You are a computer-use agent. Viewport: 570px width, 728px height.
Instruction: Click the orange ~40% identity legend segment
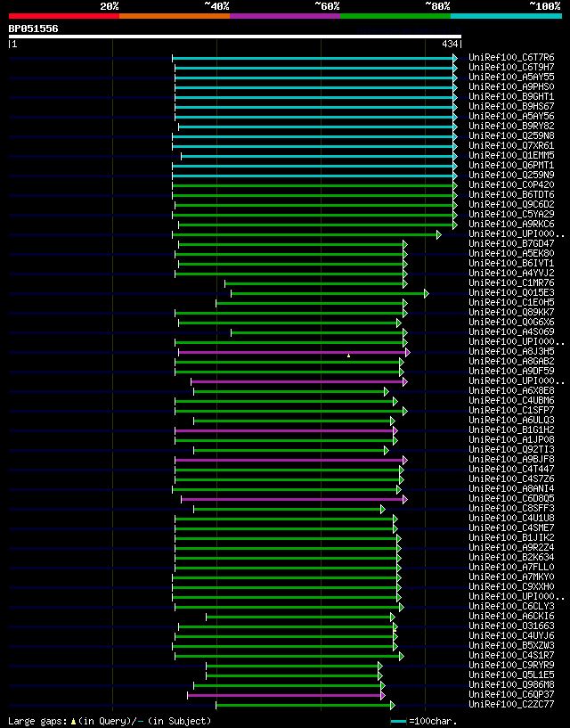click(175, 16)
